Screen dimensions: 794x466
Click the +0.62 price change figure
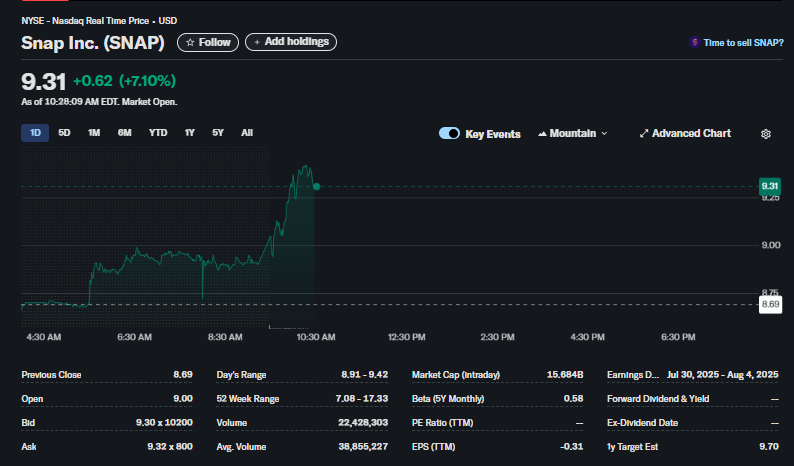93,81
